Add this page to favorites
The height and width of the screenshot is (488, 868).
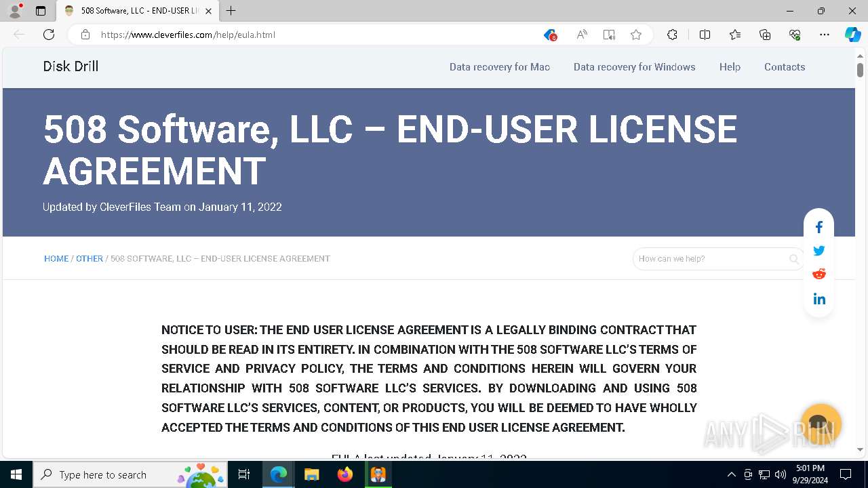636,35
